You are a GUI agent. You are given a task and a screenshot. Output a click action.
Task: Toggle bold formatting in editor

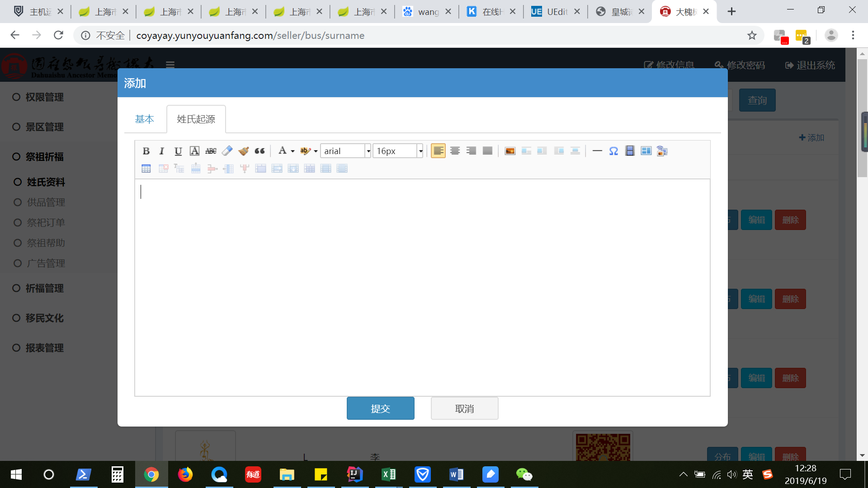coord(146,151)
